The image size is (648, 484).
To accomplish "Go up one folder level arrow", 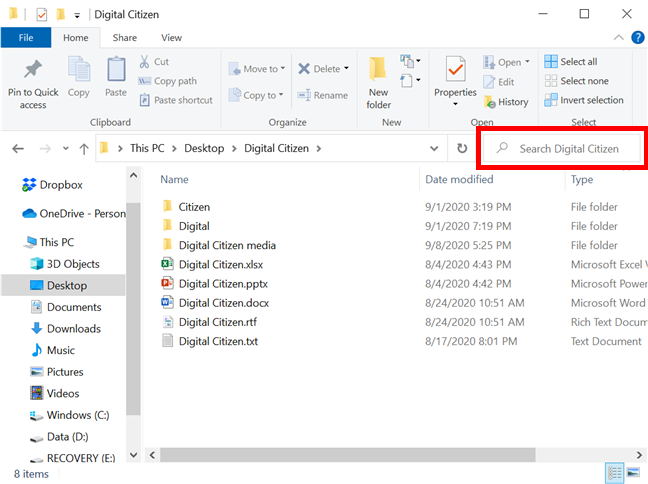I will tap(84, 149).
